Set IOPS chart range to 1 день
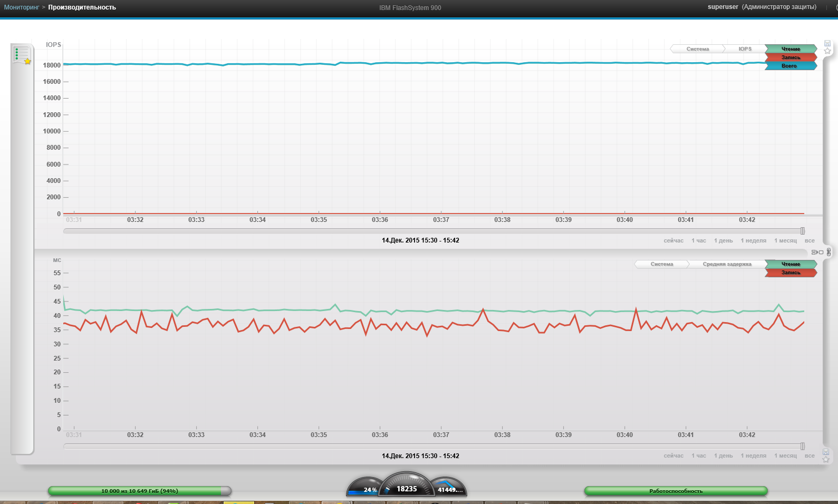 point(724,240)
